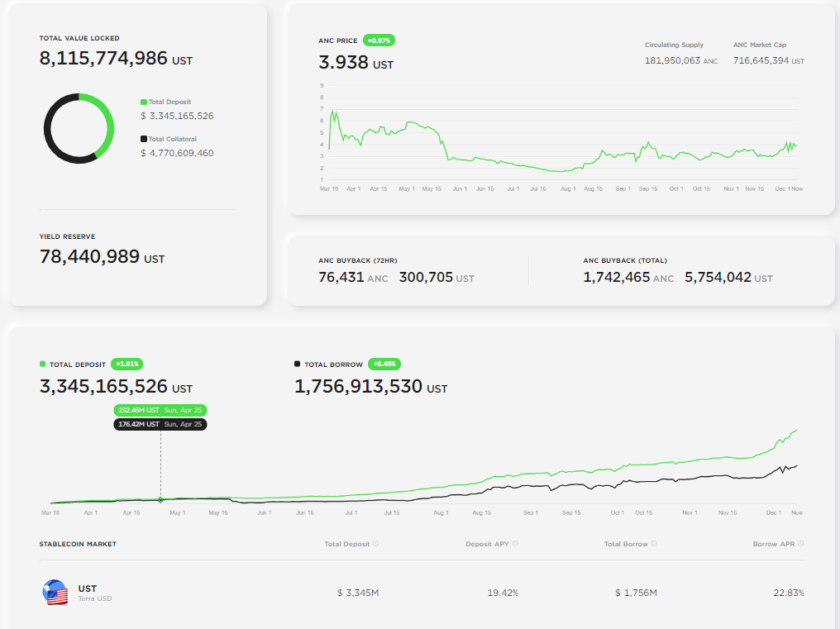Click the info icon beside Total Deposit column
840x629 pixels.
375,544
